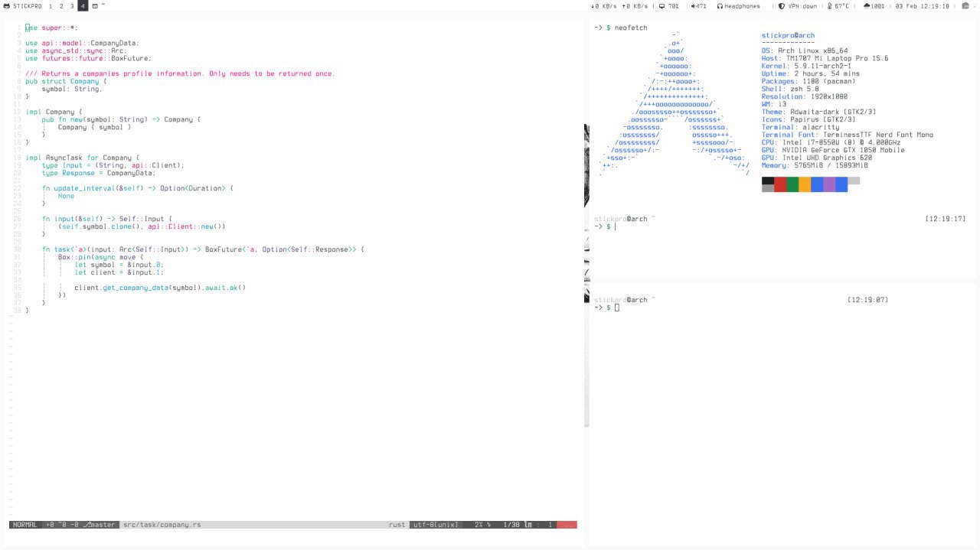
Task: Click the NORMAL mode indicator in vim statusline
Action: pyautogui.click(x=25, y=525)
